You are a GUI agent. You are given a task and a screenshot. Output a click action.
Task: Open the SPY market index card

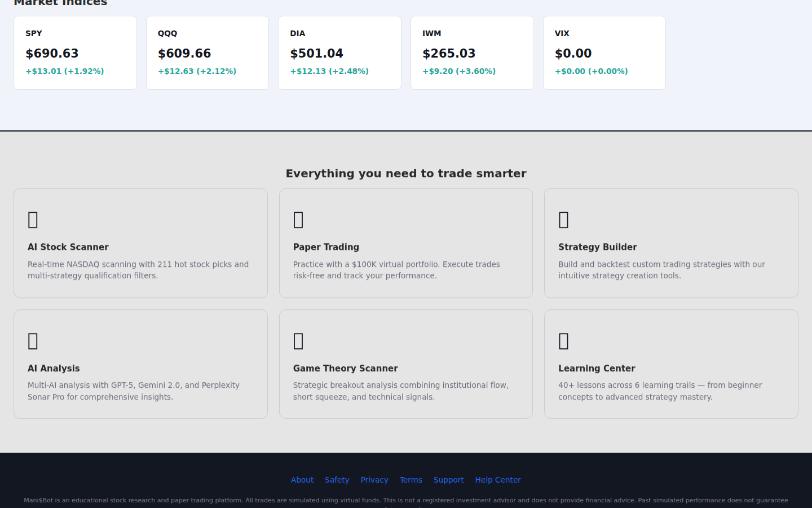[75, 52]
